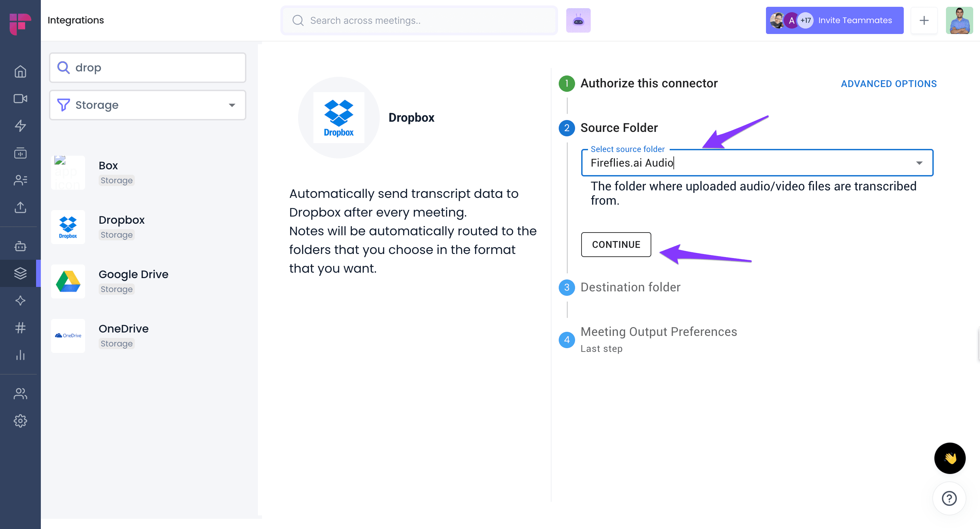Expand the source folder dropdown arrow

919,163
